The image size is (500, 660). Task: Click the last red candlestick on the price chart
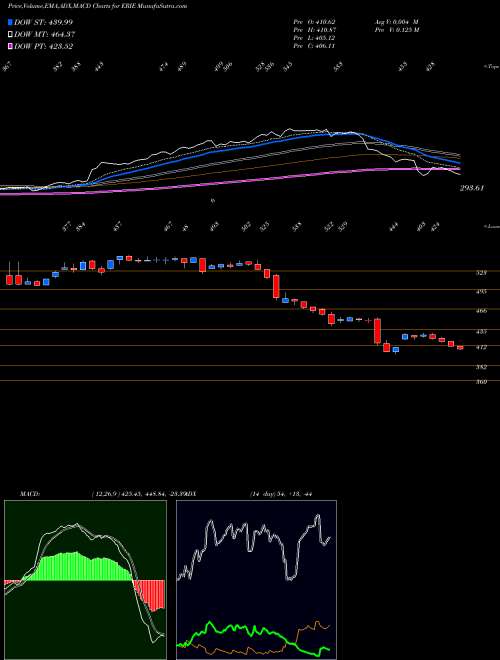pyautogui.click(x=460, y=348)
